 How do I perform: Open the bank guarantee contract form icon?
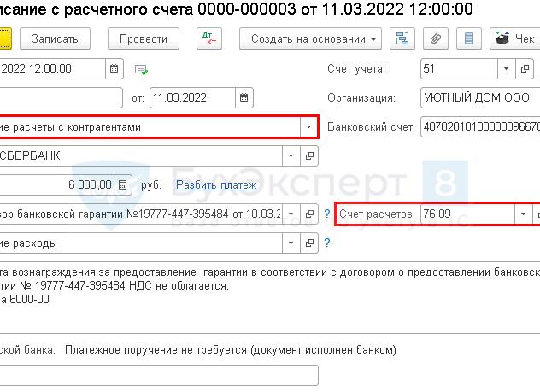[309, 214]
